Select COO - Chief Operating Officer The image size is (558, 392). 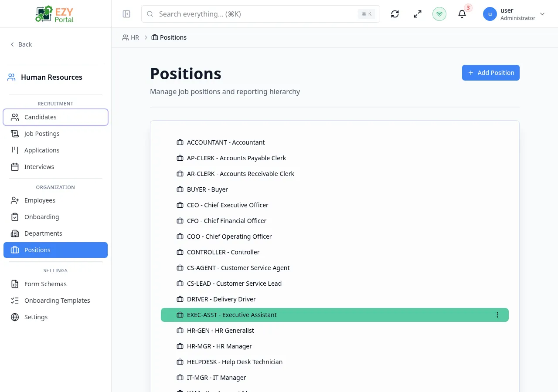point(335,237)
